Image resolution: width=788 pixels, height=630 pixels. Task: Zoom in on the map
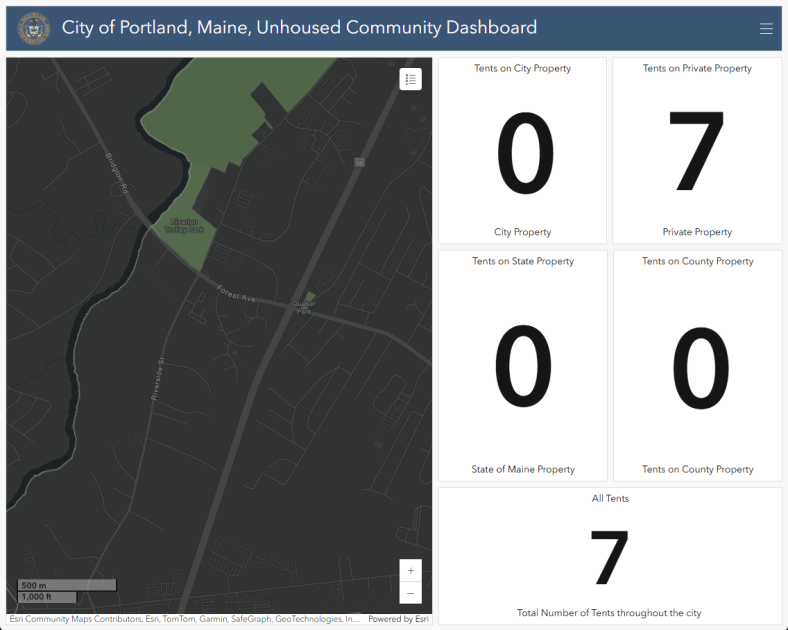410,570
